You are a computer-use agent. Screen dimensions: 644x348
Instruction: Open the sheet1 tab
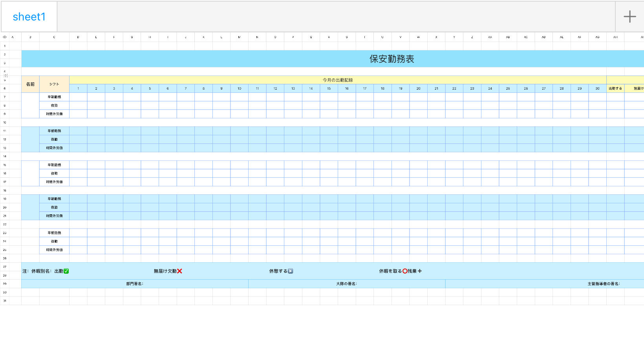coord(29,17)
